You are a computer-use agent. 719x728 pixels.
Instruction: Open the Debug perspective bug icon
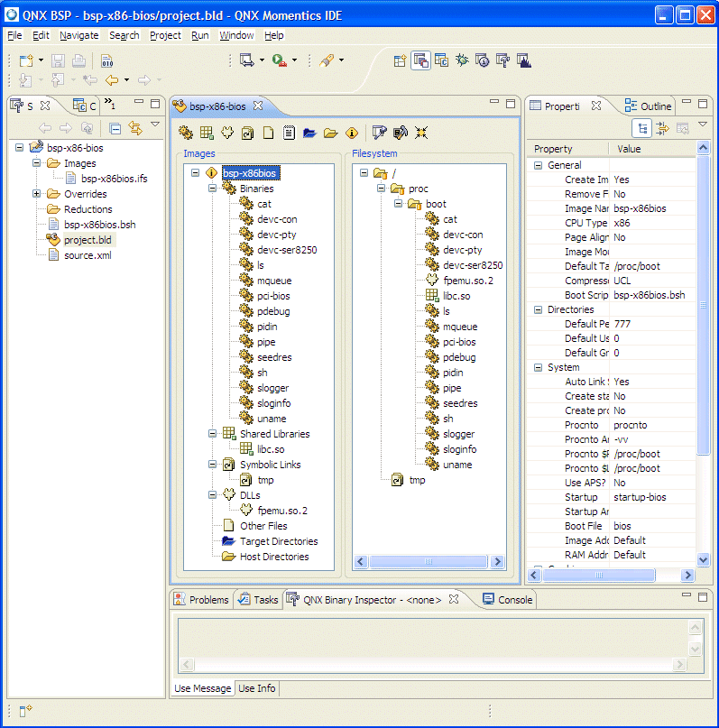coord(461,60)
